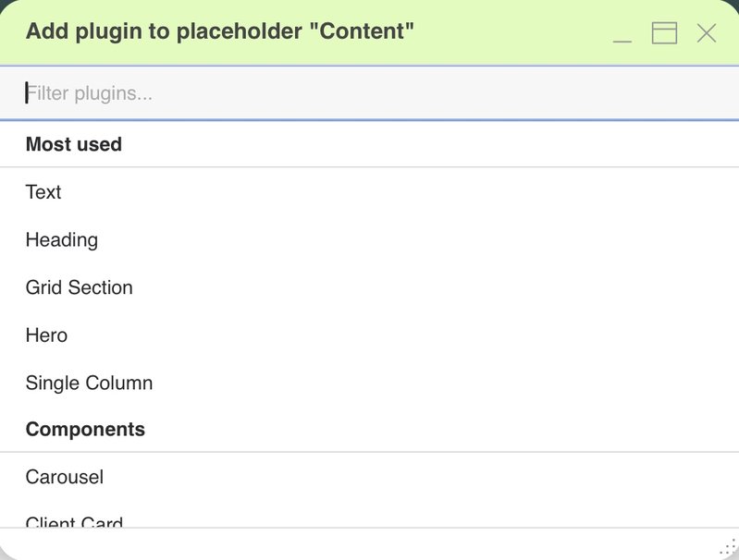Focus the Filter plugins search field
Viewport: 739px width, 560px height.
370,93
